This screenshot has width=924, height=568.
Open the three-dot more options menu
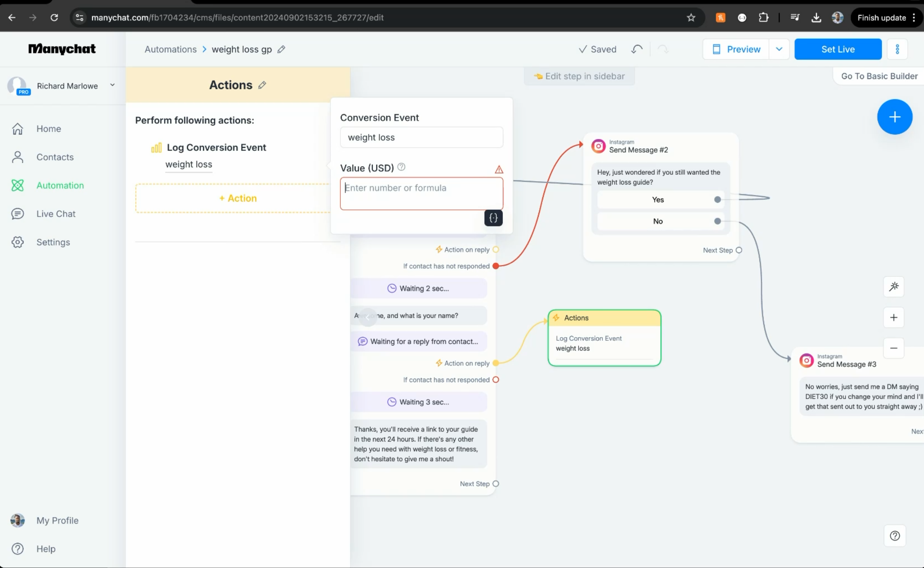pyautogui.click(x=897, y=49)
